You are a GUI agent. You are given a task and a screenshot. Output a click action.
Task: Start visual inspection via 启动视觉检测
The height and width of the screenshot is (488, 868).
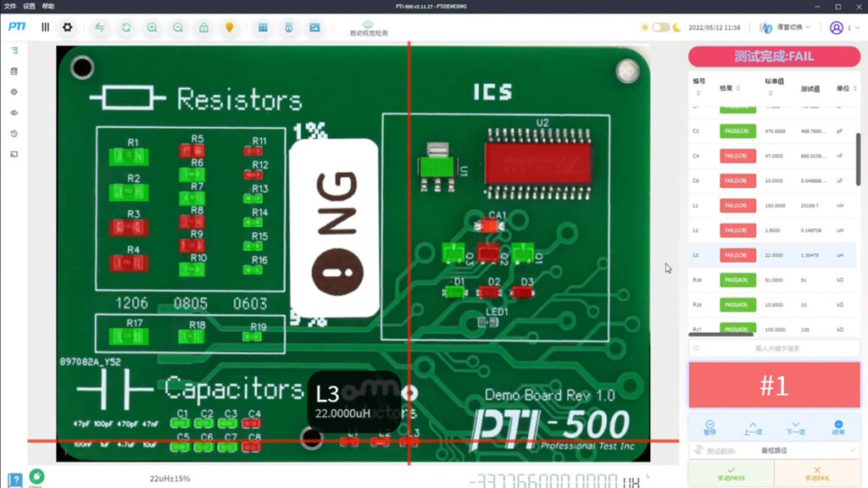[369, 29]
